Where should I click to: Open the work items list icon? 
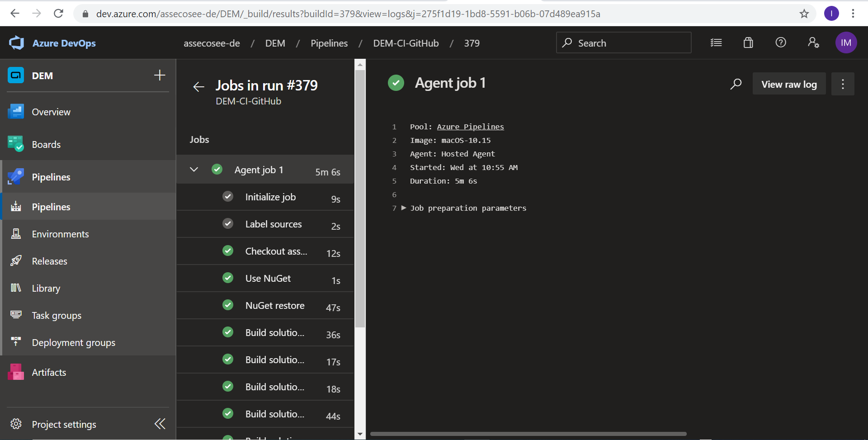[x=716, y=43]
